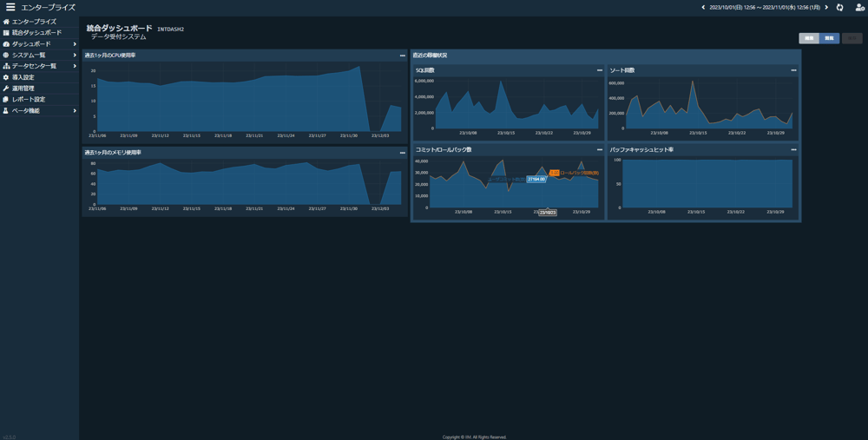Click the エンタープライズ header title
This screenshot has height=440, width=868.
48,7
